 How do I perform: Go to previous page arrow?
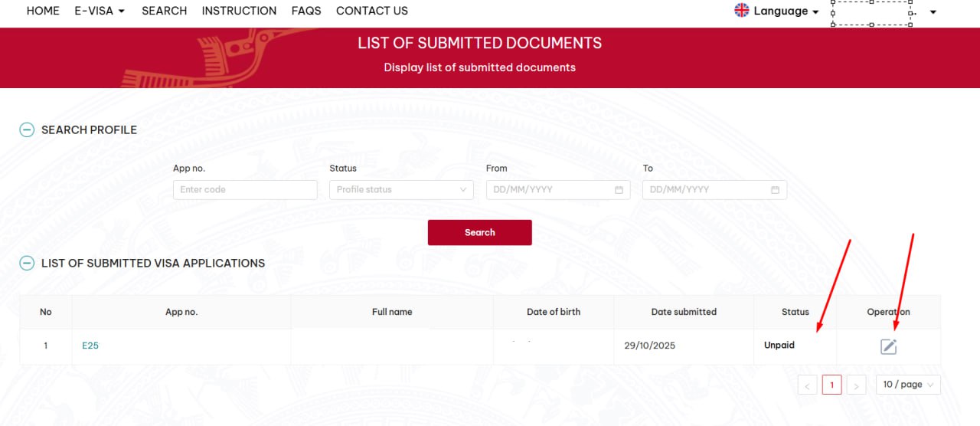[x=807, y=385]
